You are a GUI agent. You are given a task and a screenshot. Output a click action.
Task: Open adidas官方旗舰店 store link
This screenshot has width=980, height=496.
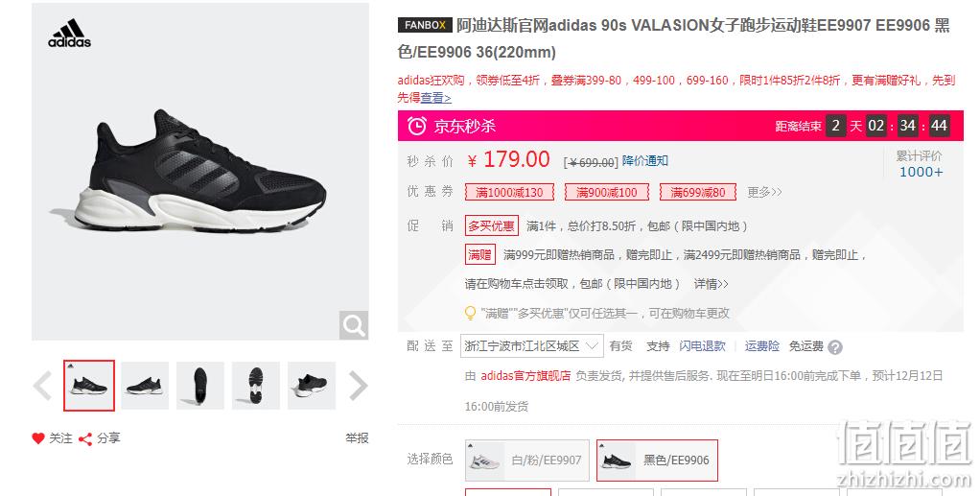pyautogui.click(x=525, y=376)
